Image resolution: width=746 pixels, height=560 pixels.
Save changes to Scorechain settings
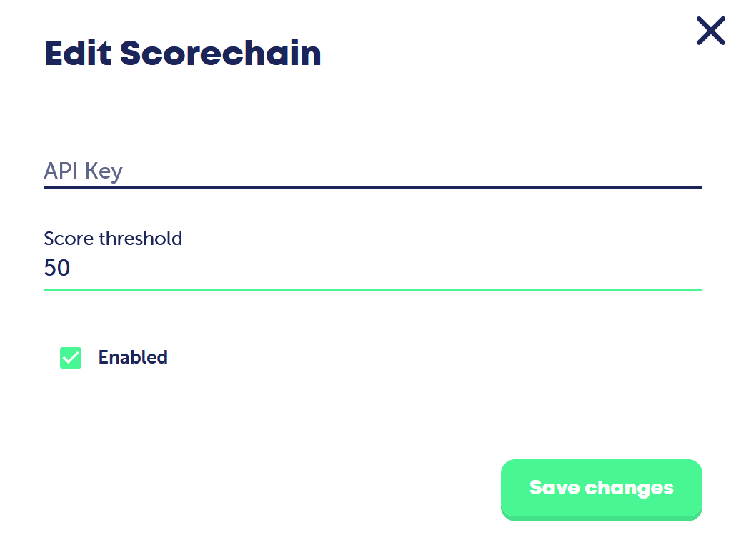click(602, 489)
